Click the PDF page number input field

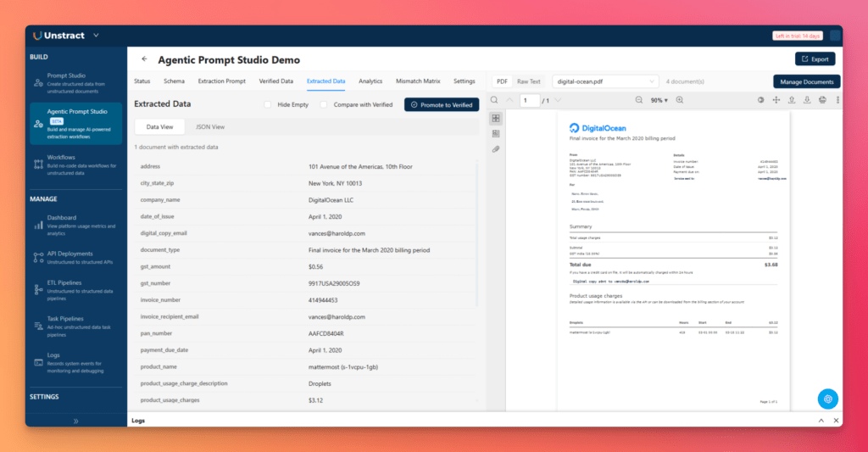529,100
